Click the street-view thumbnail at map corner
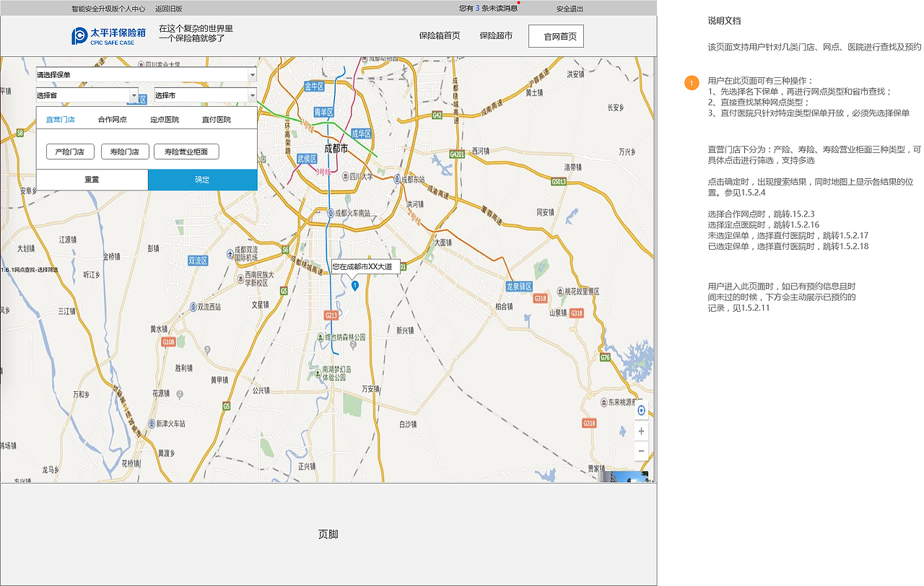The width and height of the screenshot is (924, 586). coord(625,476)
